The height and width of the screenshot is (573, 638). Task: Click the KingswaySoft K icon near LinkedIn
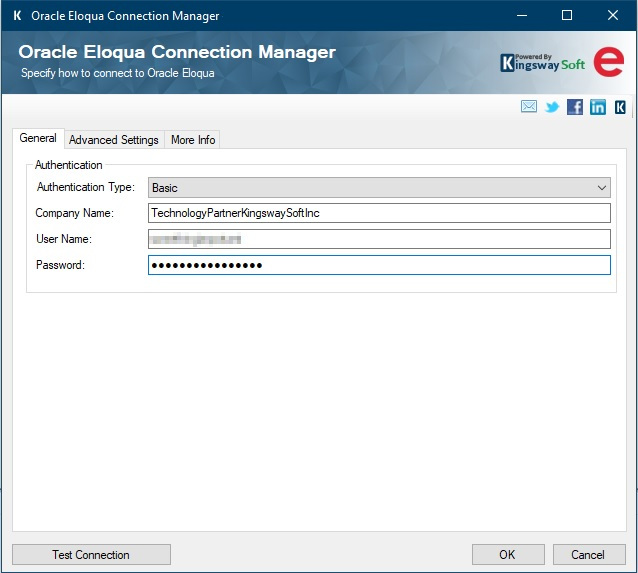620,107
